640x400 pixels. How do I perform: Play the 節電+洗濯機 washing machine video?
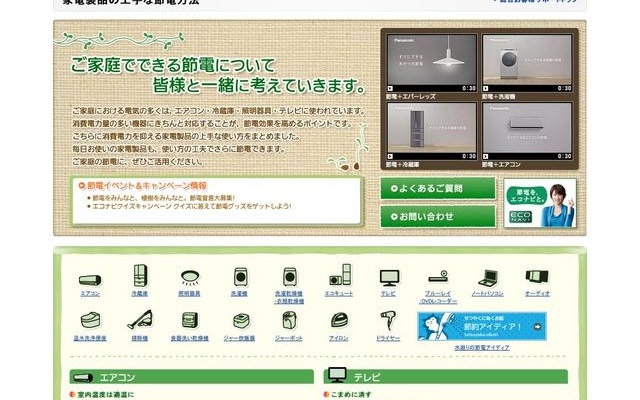(527, 63)
